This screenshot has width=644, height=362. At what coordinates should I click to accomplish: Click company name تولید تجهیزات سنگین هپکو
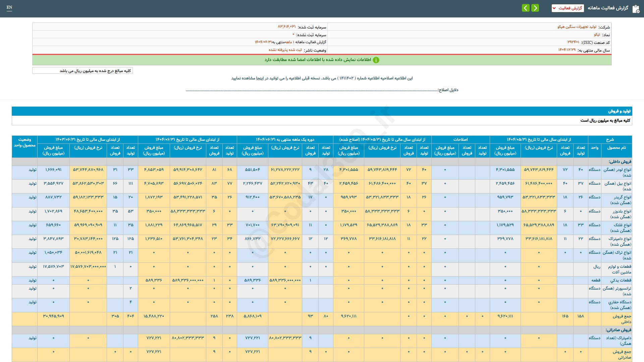point(577,27)
